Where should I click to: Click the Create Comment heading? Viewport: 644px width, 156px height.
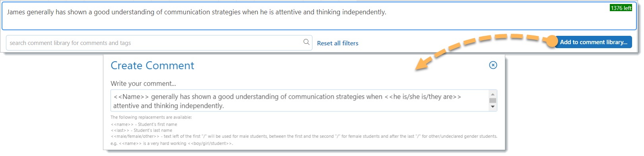coord(152,65)
